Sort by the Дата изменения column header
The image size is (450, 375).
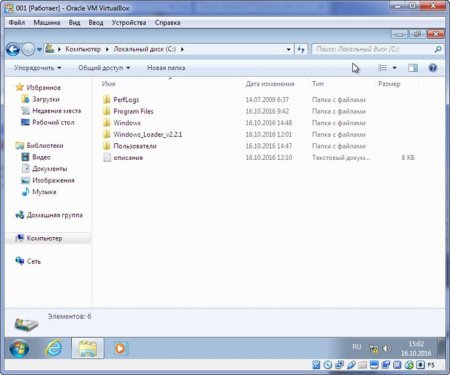[270, 84]
